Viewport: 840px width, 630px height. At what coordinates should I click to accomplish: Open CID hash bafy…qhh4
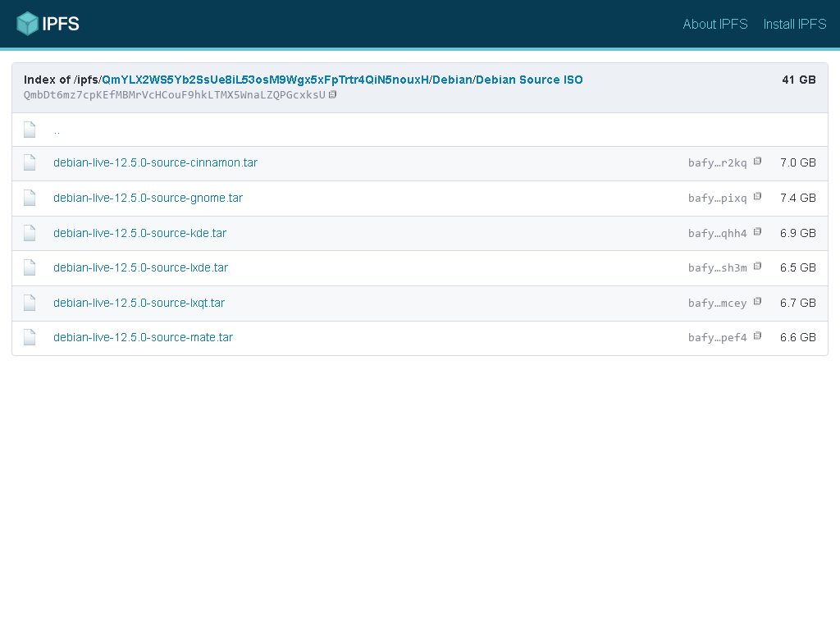point(717,234)
